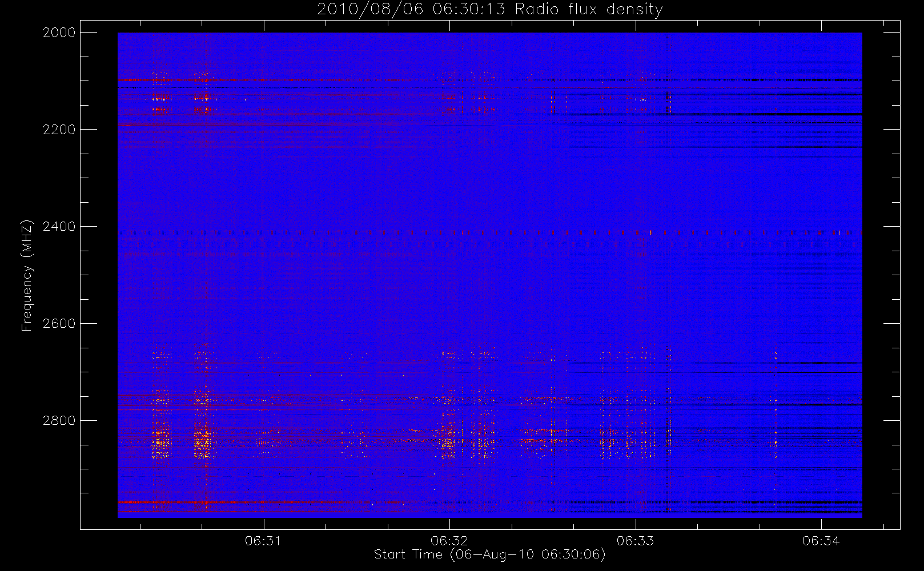Click the 2800 frequency tick label
Image resolution: width=924 pixels, height=571 pixels.
coord(59,421)
